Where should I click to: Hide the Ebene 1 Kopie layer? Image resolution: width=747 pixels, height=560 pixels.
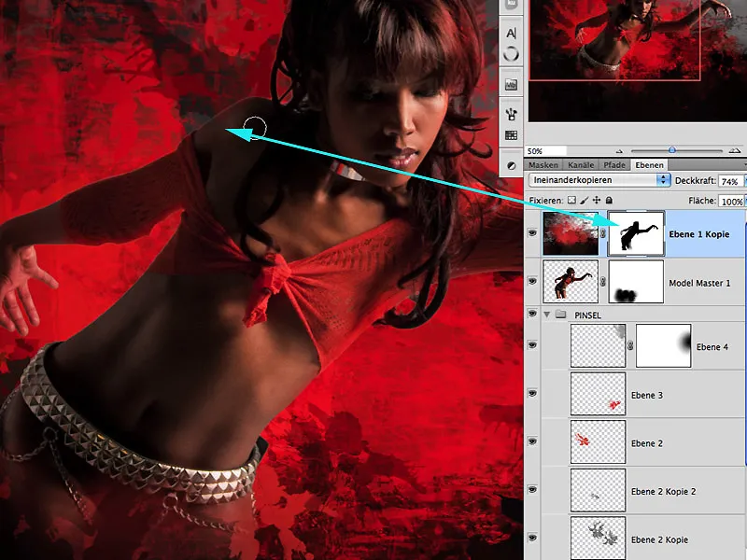coord(532,232)
